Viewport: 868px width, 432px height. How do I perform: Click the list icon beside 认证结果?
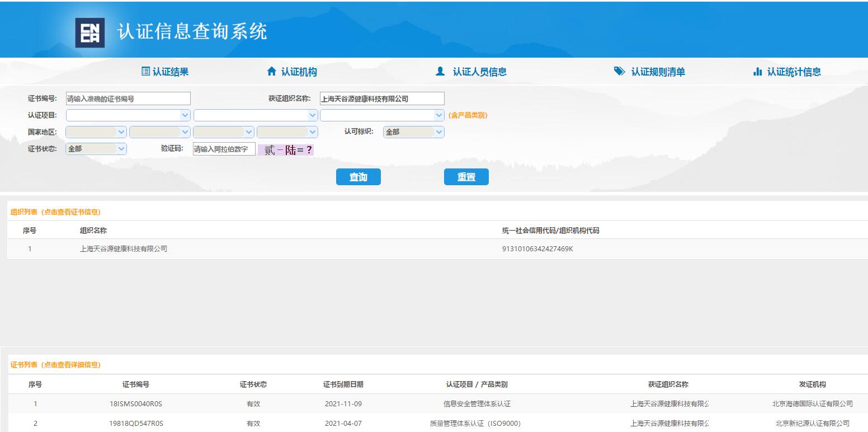(x=145, y=72)
